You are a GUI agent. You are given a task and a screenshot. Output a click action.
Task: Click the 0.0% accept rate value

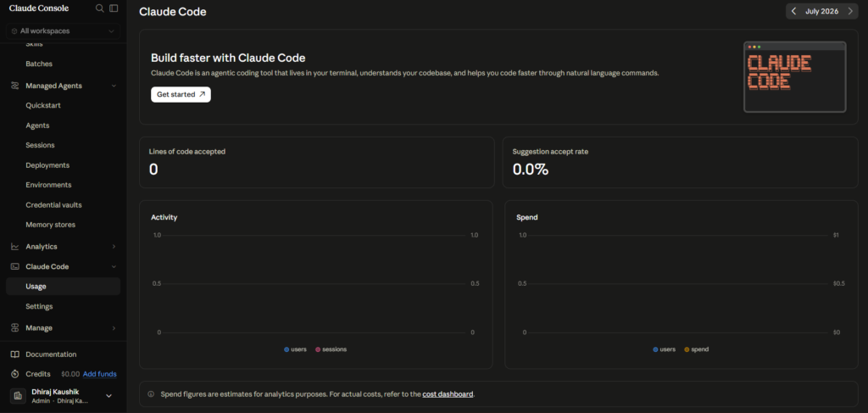point(531,169)
